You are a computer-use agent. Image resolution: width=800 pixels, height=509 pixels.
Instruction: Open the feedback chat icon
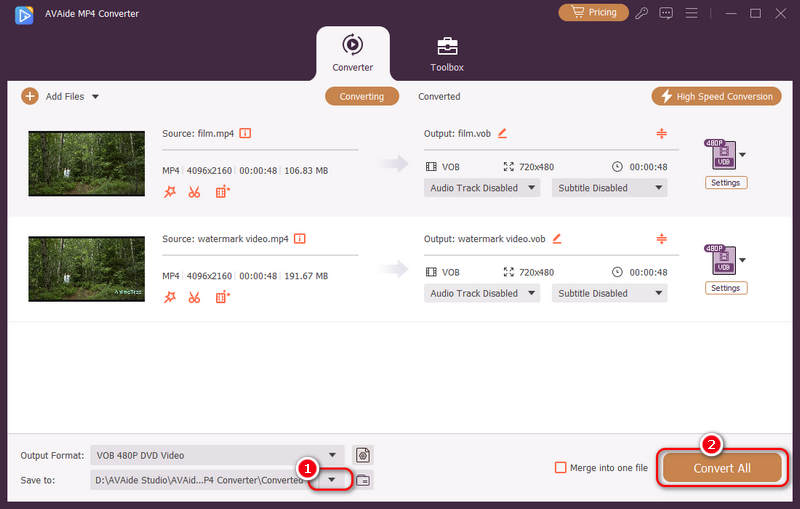point(666,13)
